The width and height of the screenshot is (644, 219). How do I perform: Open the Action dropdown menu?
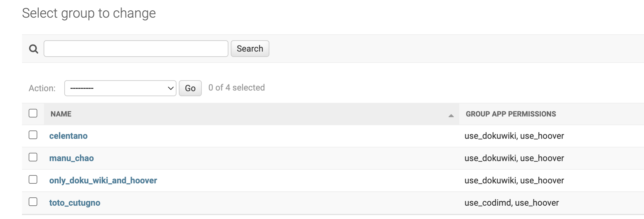[x=120, y=88]
